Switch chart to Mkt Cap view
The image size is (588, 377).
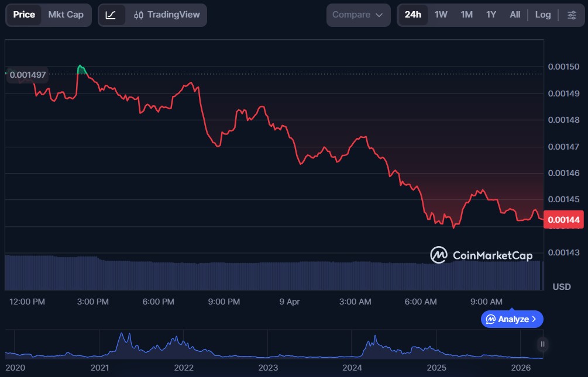coord(66,15)
